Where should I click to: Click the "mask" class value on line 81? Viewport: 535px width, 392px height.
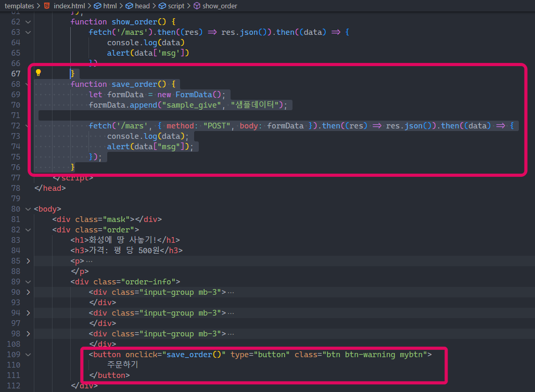click(x=117, y=219)
